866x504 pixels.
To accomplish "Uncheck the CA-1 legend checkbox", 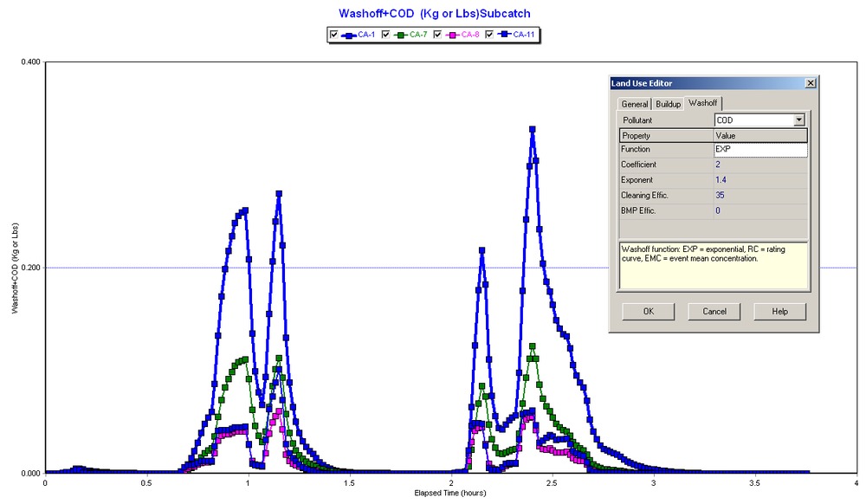I will pyautogui.click(x=333, y=35).
